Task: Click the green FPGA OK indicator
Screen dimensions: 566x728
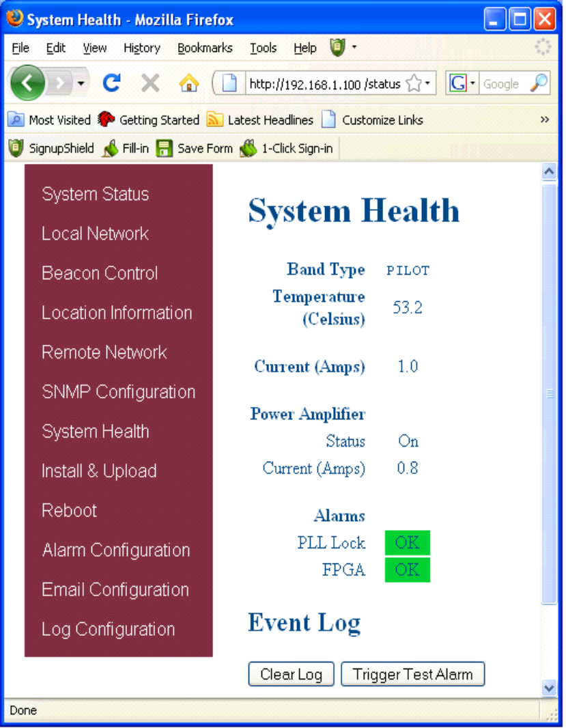Action: point(407,569)
